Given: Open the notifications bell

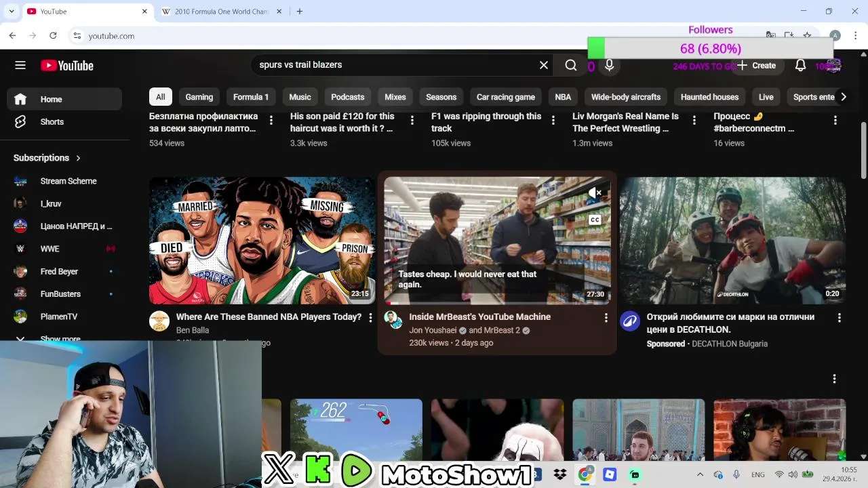Looking at the screenshot, I should [800, 65].
